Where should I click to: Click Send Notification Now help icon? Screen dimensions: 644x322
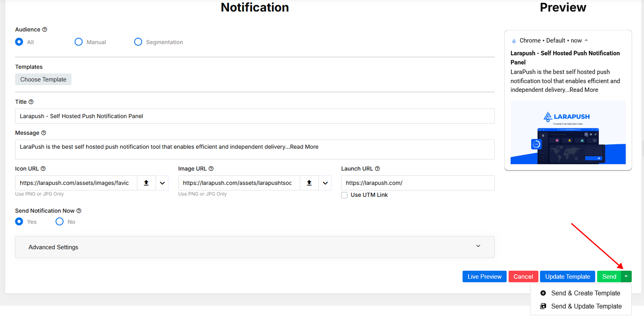coord(79,211)
